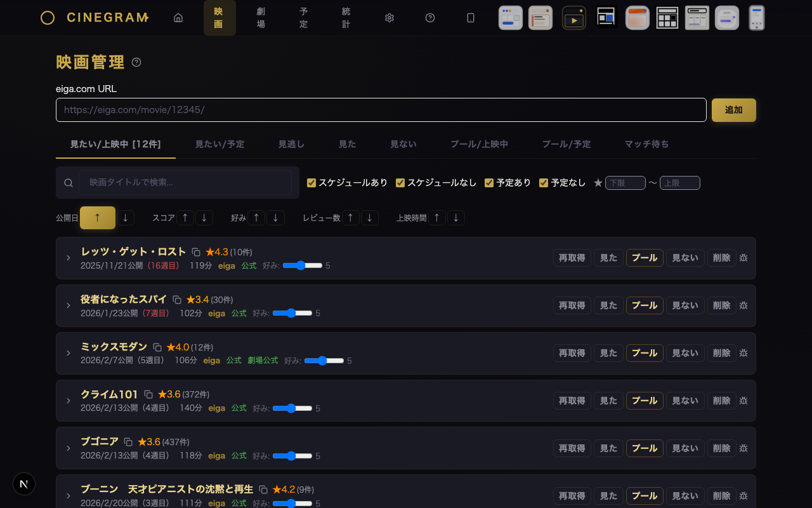Viewport: 812px width, 508px height.
Task: Uncheck the スケジュールあり filter
Action: click(x=311, y=183)
